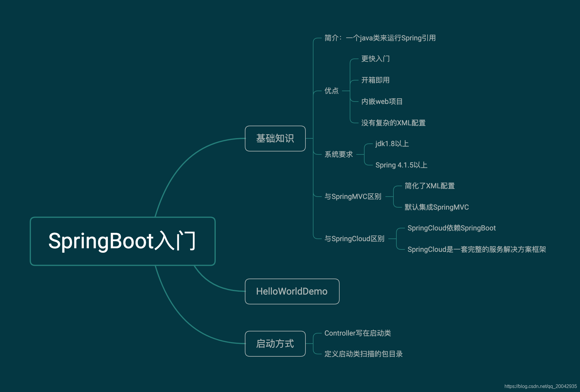Click the 更快入门 leaf

(x=376, y=59)
